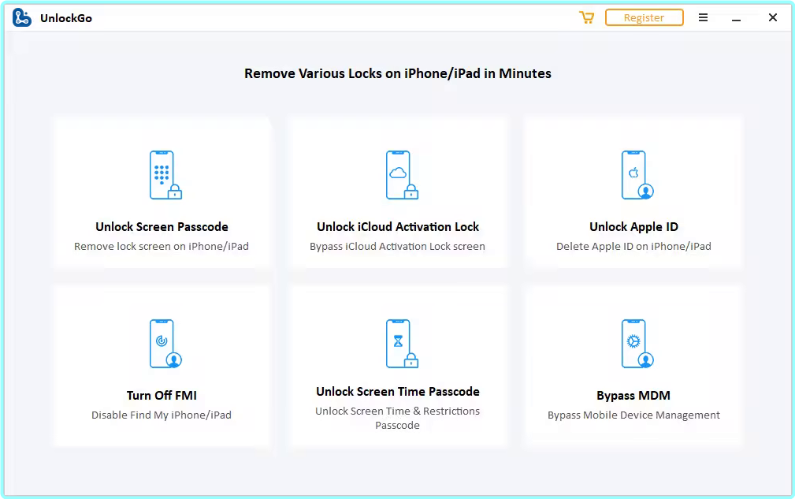Click the Unlock Screen Passcode phone icon
795x499 pixels.
pos(164,176)
